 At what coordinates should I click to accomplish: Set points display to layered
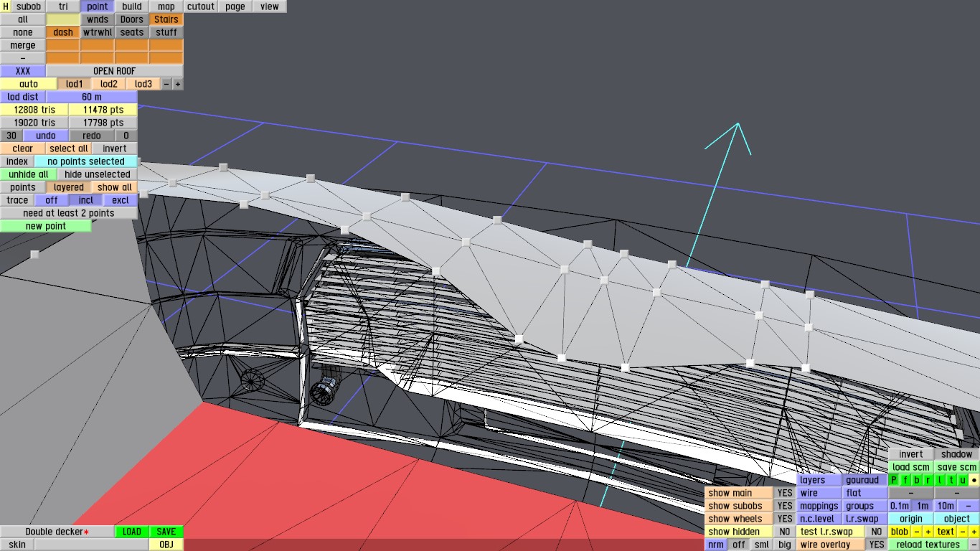pyautogui.click(x=69, y=187)
